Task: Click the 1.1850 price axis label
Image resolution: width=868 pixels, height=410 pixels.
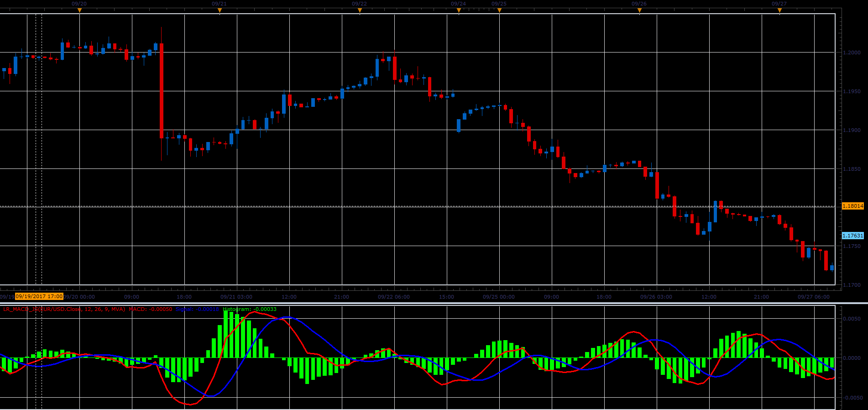Action: pyautogui.click(x=852, y=169)
